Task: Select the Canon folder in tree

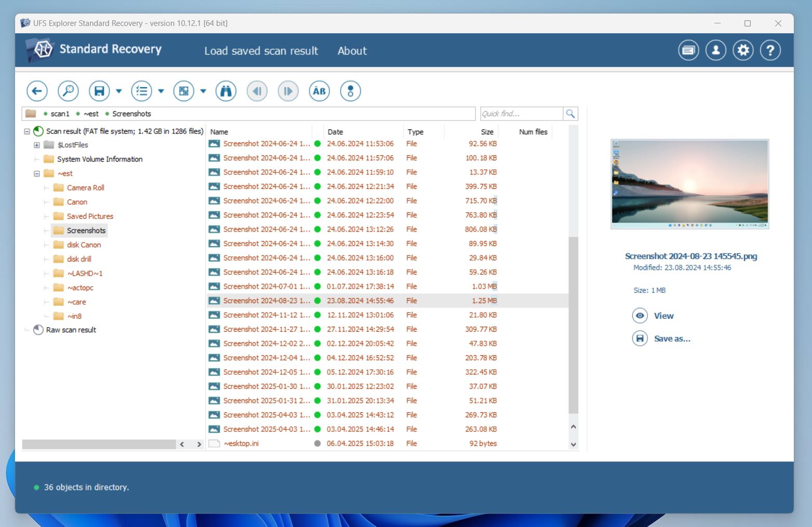Action: pyautogui.click(x=77, y=202)
